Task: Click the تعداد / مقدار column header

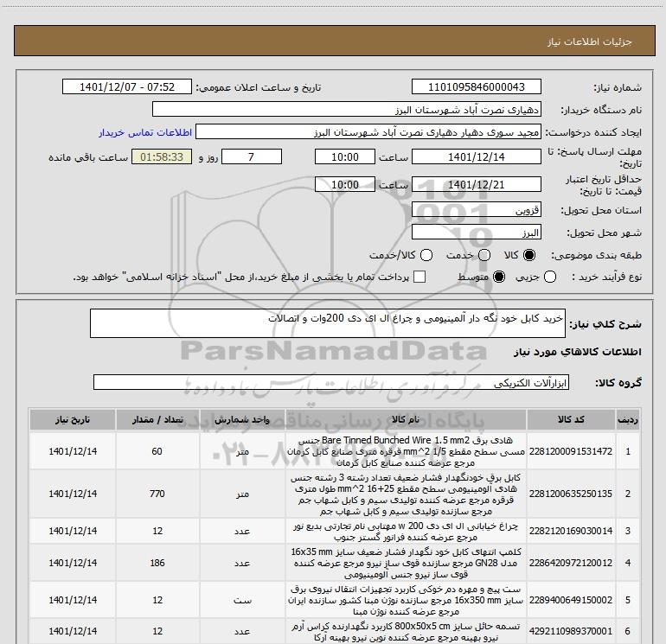Action: (x=157, y=420)
